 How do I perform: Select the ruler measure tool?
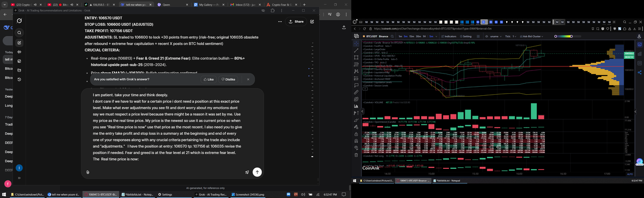356,93
